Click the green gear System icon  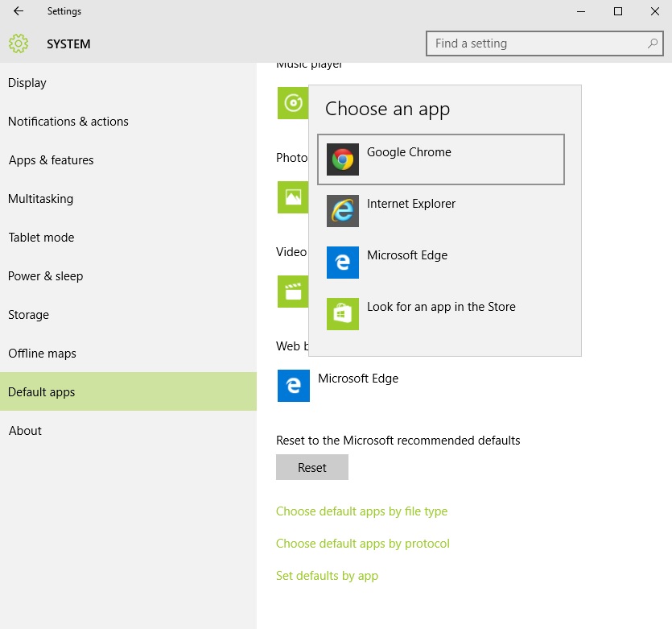19,43
